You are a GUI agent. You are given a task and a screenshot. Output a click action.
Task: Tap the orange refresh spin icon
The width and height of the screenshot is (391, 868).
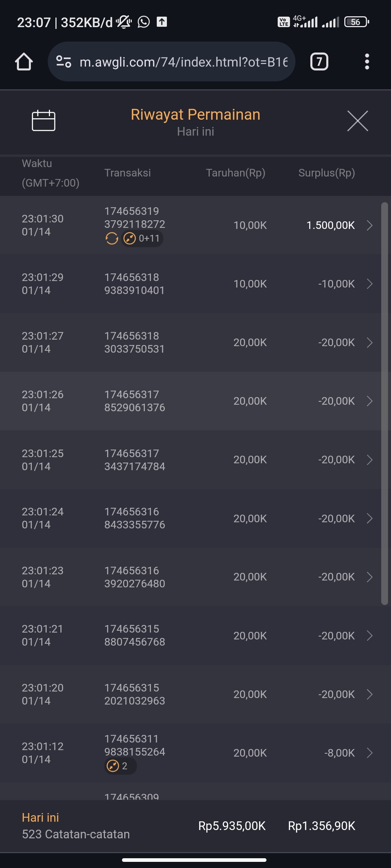112,239
